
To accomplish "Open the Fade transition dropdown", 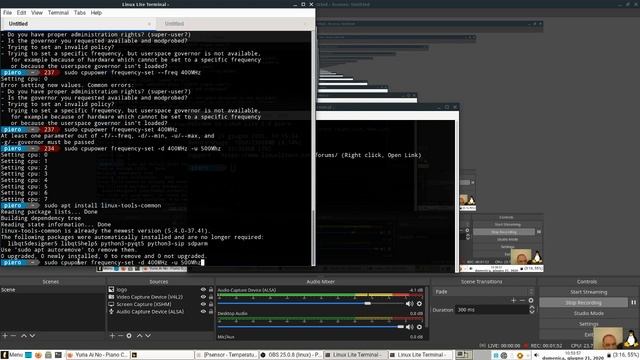I will (484, 291).
